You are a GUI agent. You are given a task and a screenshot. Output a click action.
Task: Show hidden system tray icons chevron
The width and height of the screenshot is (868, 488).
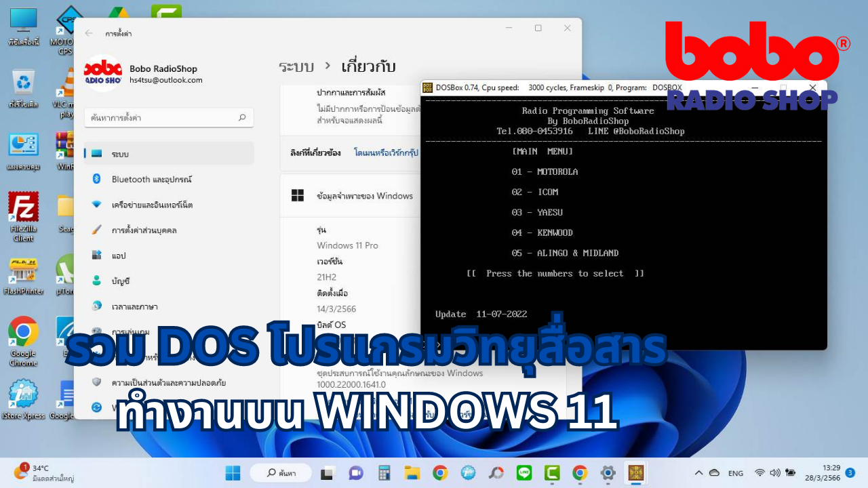click(x=698, y=472)
